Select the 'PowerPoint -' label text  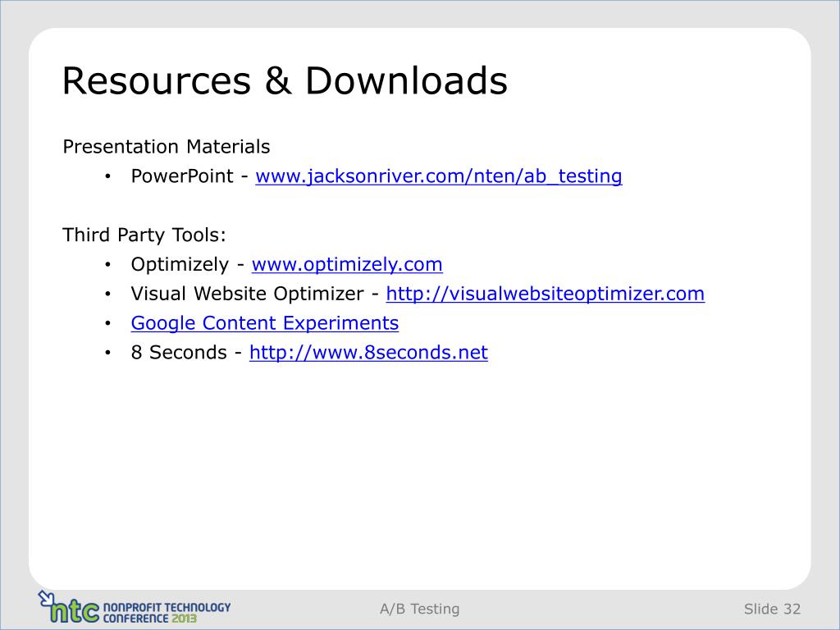pyautogui.click(x=189, y=176)
